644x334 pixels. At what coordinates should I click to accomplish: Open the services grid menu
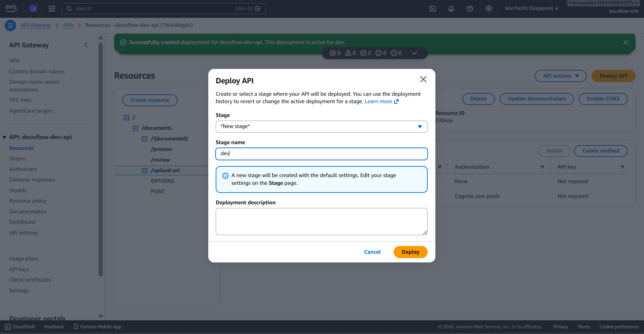point(51,9)
